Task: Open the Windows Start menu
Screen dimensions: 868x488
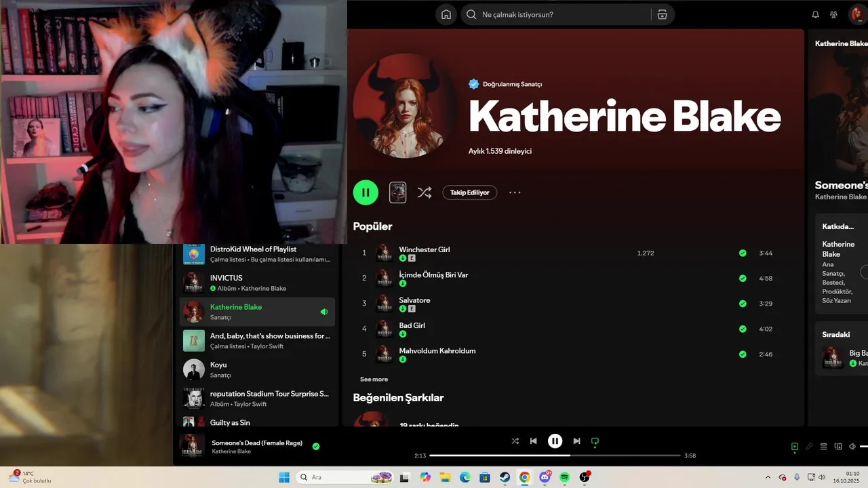Action: (x=284, y=477)
